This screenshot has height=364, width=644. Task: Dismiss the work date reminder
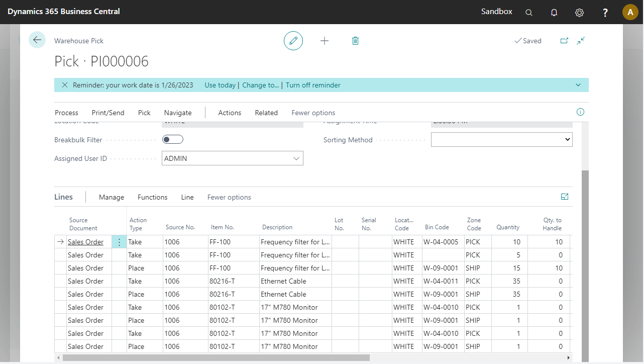pos(65,85)
